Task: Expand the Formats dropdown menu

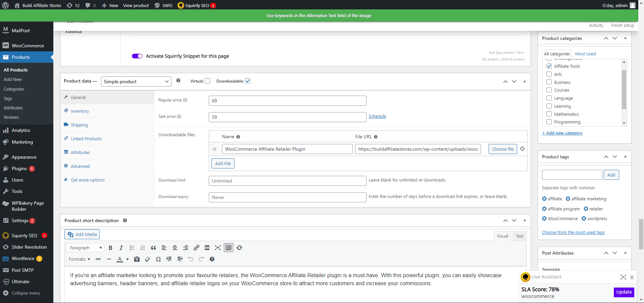Action: 79,259
